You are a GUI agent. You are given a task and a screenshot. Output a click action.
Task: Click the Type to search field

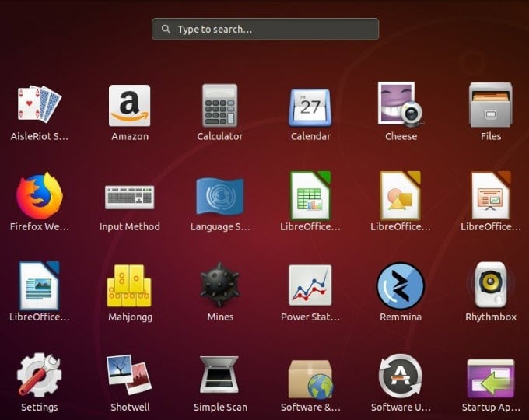click(265, 29)
